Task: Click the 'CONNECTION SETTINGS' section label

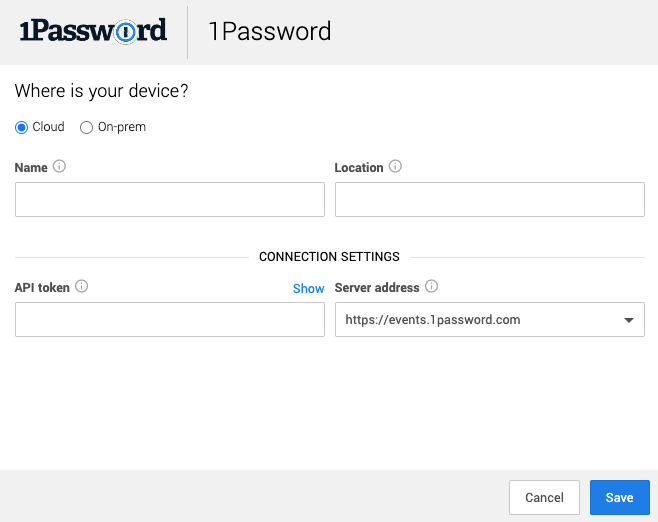Action: click(329, 257)
